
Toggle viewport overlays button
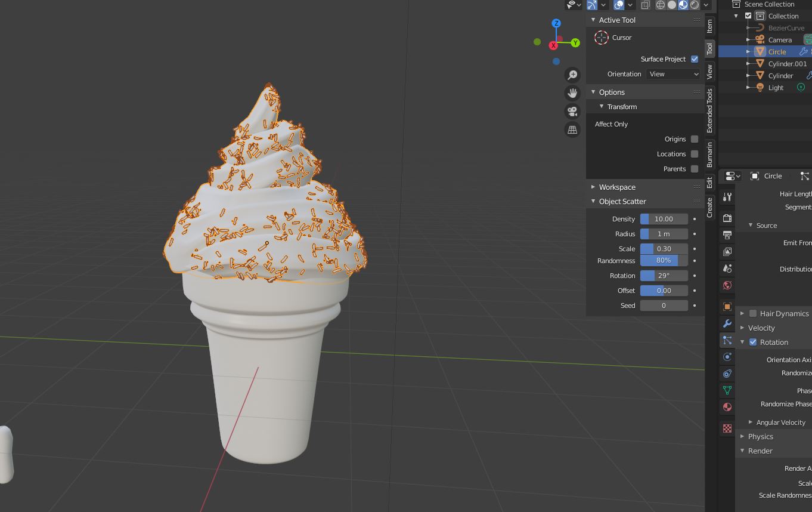(x=619, y=5)
